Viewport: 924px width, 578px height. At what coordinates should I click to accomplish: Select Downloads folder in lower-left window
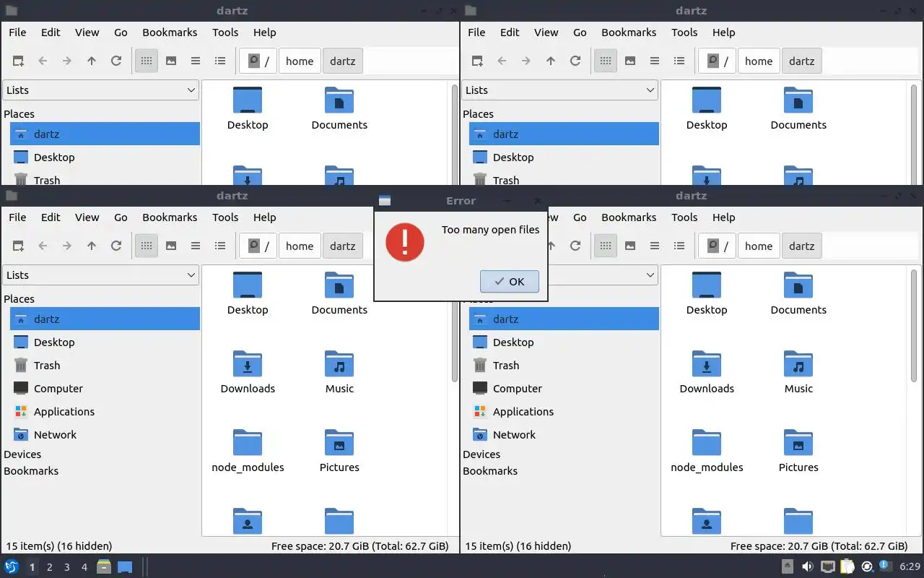[248, 373]
